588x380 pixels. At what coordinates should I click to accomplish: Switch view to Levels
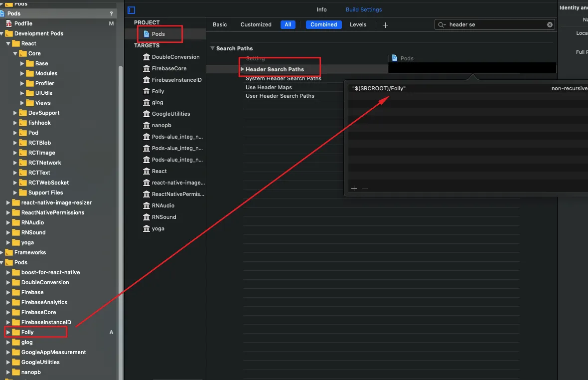point(358,25)
